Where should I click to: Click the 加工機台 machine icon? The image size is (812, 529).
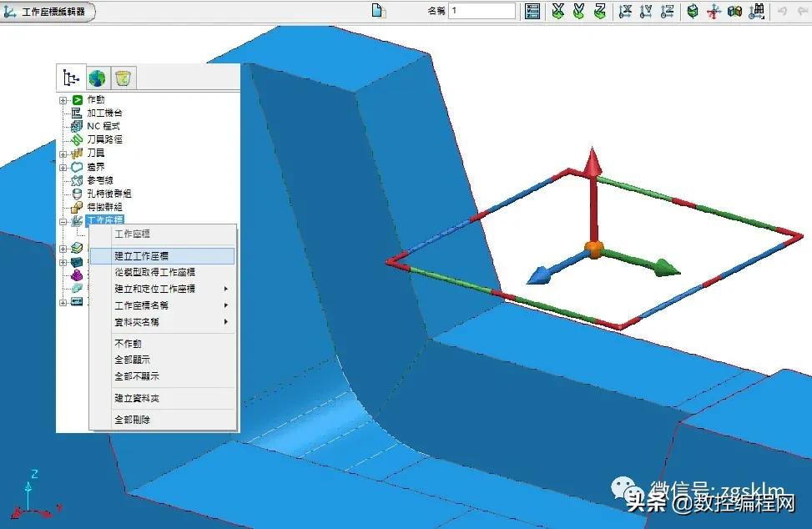coord(77,113)
